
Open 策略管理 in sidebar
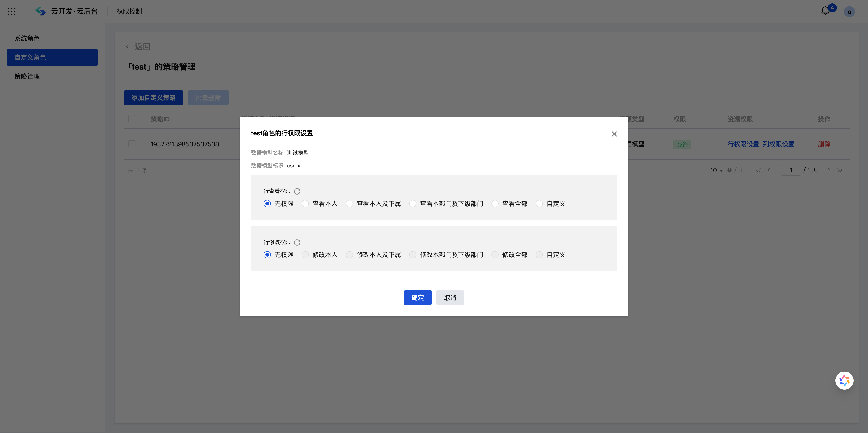click(27, 76)
